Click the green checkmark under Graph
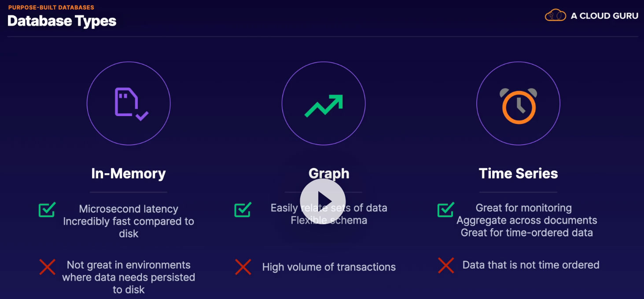 coord(243,209)
